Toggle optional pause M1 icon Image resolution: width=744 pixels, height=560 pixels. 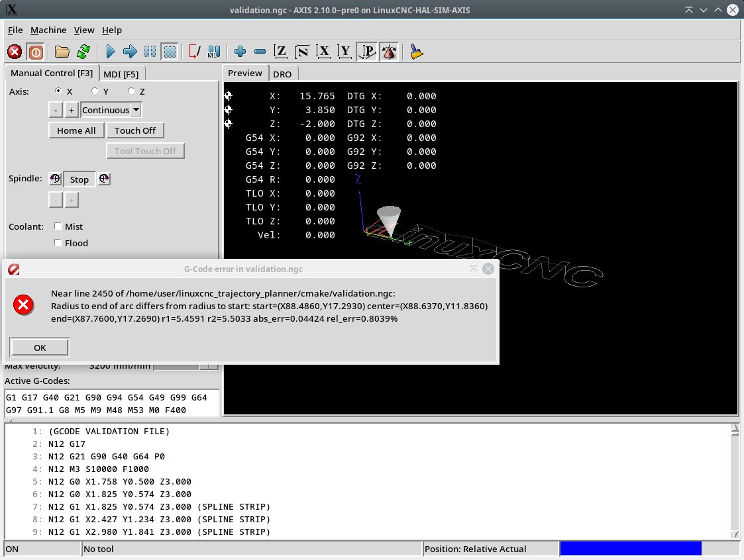coord(213,52)
